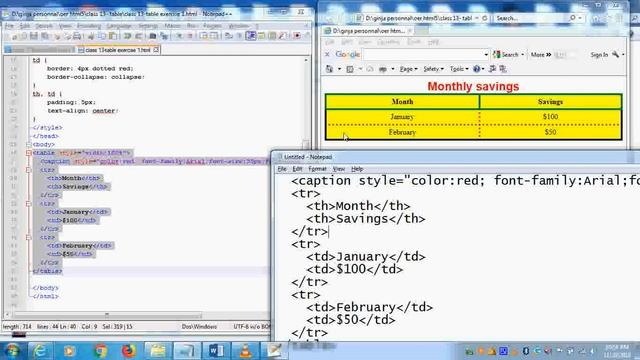Open VLC media player from taskbar

245,351
